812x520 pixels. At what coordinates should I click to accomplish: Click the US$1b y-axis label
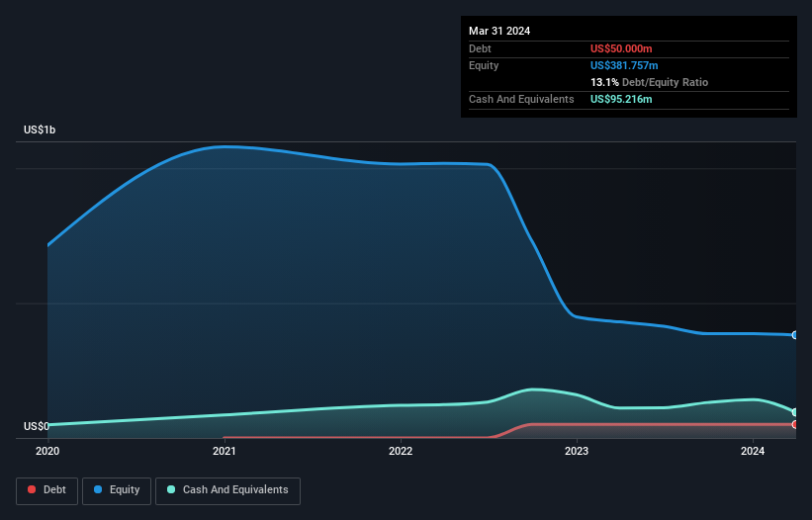click(40, 130)
